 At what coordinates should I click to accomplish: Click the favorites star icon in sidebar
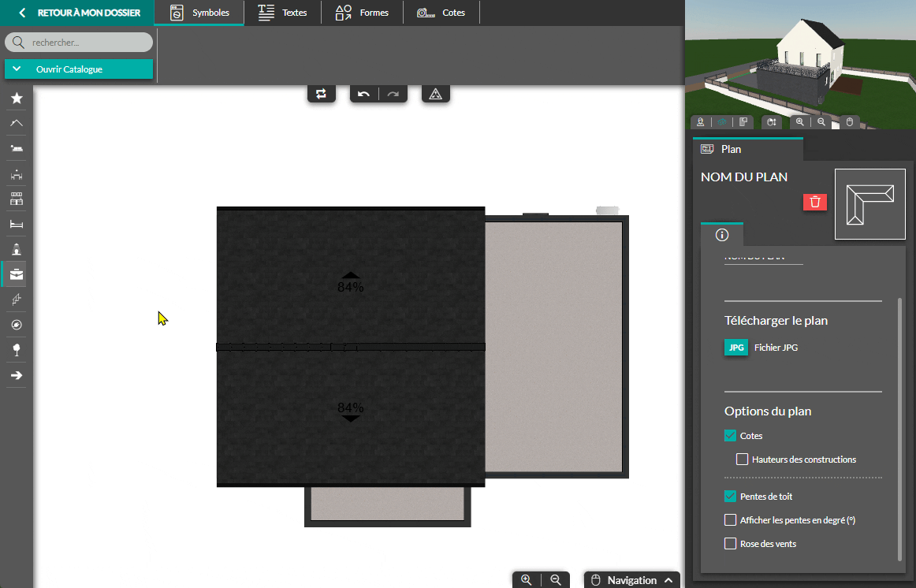click(x=17, y=99)
